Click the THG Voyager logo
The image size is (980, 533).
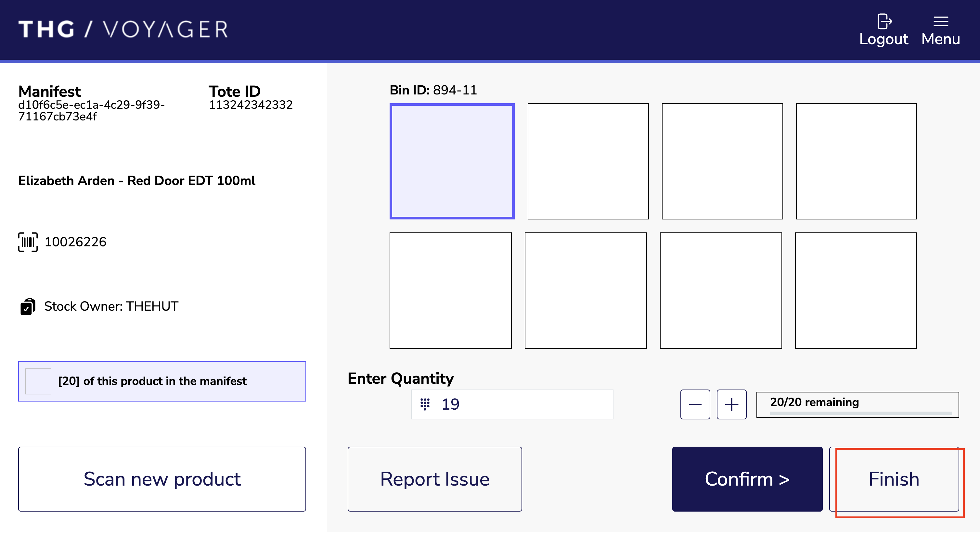point(123,29)
